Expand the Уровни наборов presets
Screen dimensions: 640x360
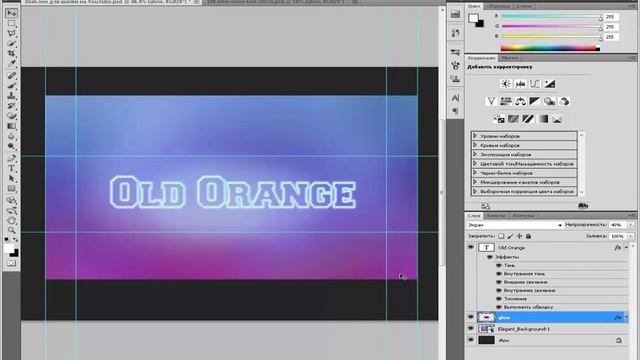click(475, 136)
